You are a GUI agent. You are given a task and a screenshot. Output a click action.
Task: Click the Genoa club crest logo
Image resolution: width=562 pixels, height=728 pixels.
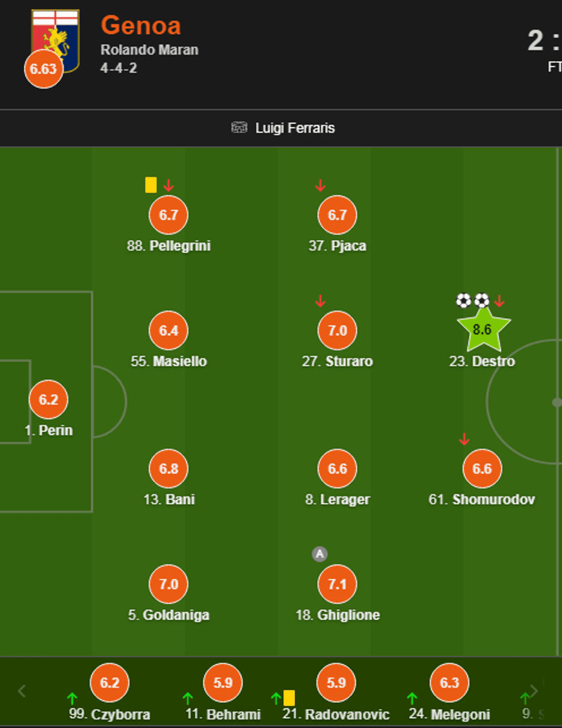56,36
